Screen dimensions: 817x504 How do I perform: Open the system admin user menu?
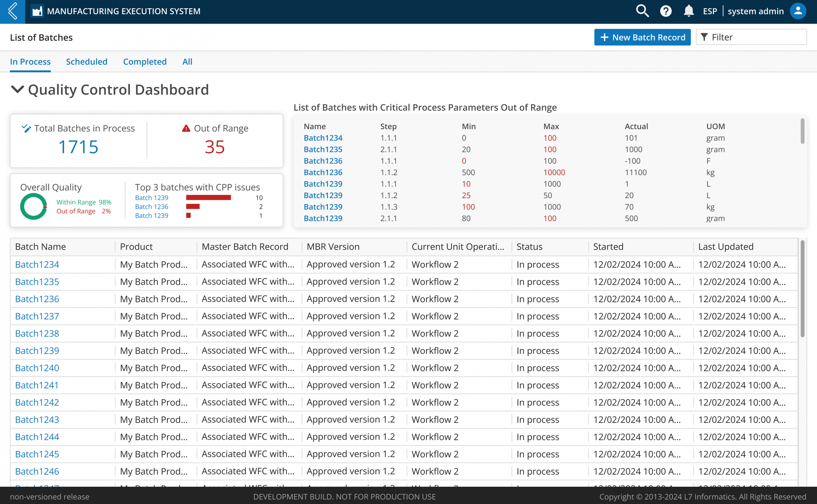click(x=755, y=11)
